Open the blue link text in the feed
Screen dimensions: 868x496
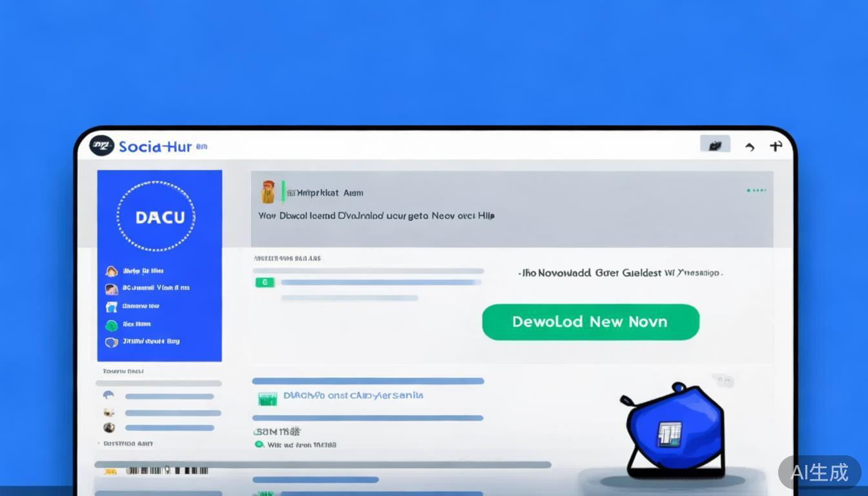tap(353, 395)
